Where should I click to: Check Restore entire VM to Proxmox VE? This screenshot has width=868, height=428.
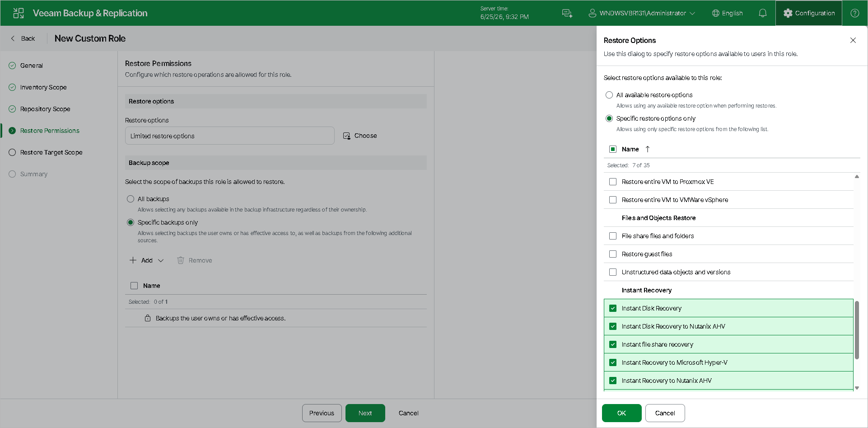coord(613,182)
